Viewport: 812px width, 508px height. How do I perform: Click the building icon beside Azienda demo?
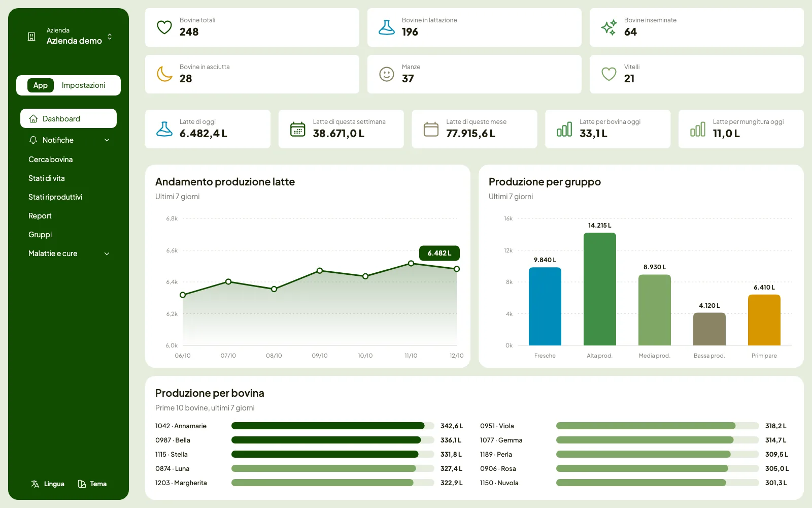click(x=31, y=37)
